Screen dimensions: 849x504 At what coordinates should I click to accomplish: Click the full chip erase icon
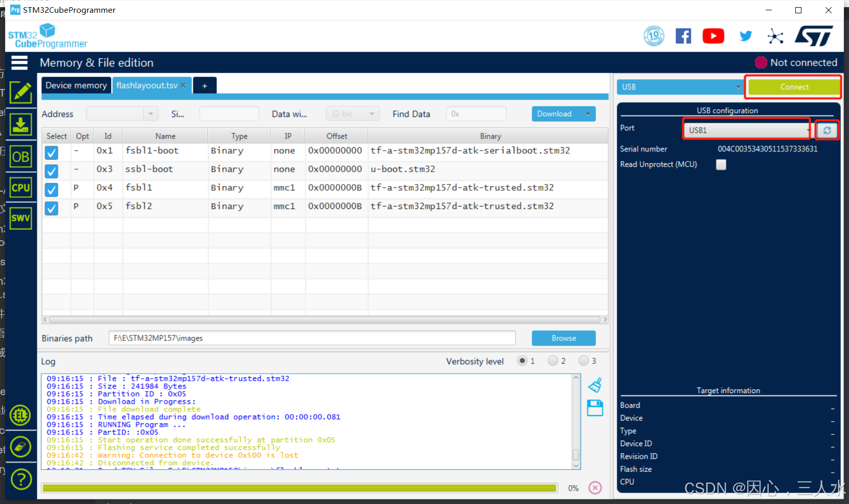click(x=21, y=447)
